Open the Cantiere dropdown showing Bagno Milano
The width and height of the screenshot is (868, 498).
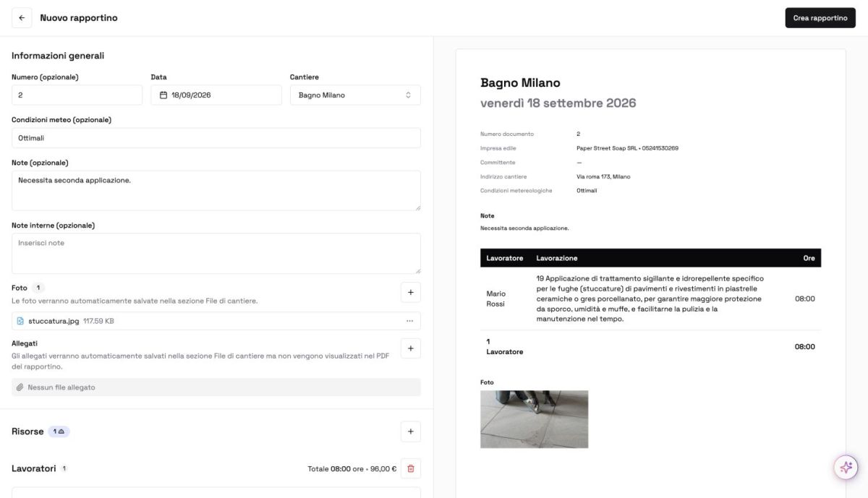(355, 95)
